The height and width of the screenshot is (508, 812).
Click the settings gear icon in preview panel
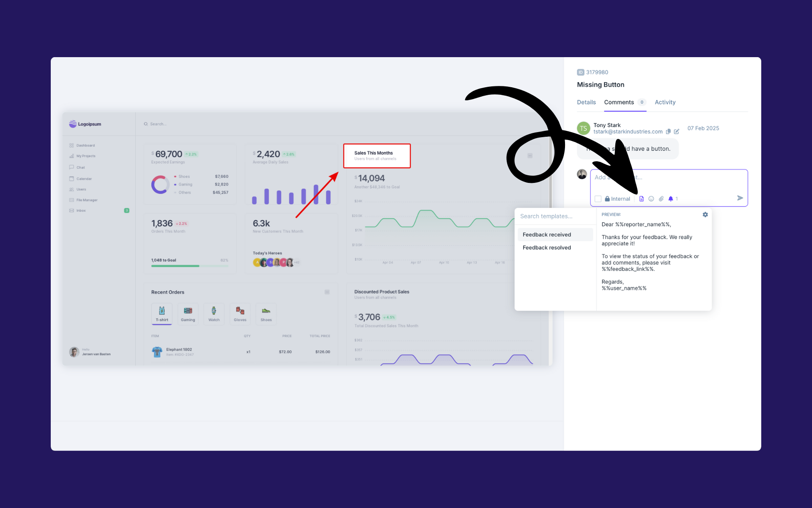coord(705,215)
